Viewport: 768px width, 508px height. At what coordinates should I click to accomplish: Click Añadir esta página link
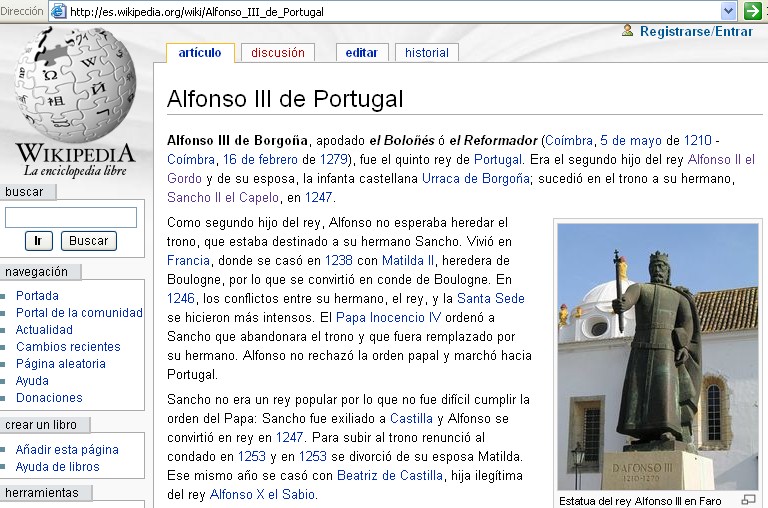(x=67, y=450)
